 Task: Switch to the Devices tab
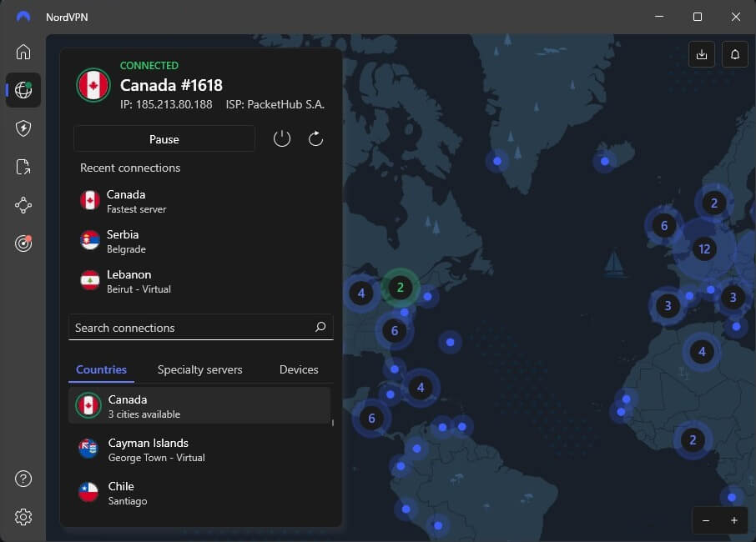299,369
